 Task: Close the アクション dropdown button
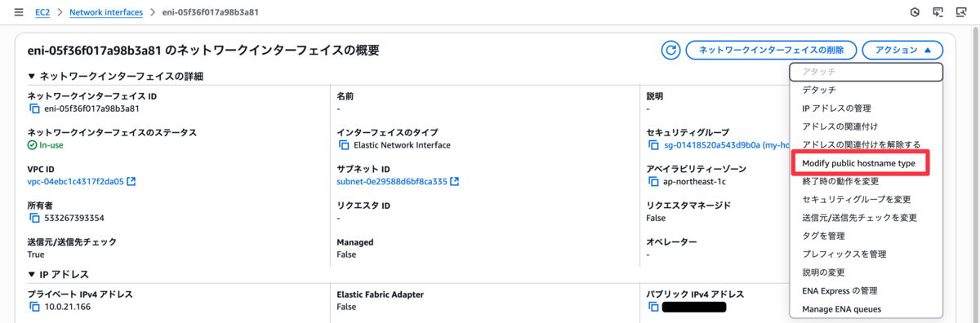902,51
